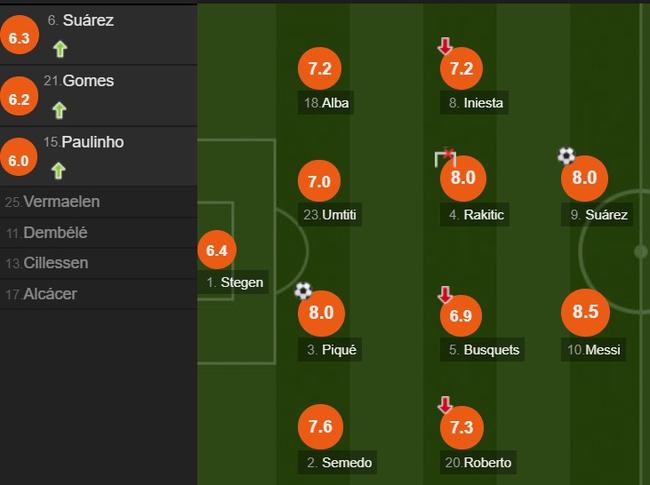The image size is (650, 485).
Task: Click green sub-in arrow under Gomes
Action: (x=59, y=110)
